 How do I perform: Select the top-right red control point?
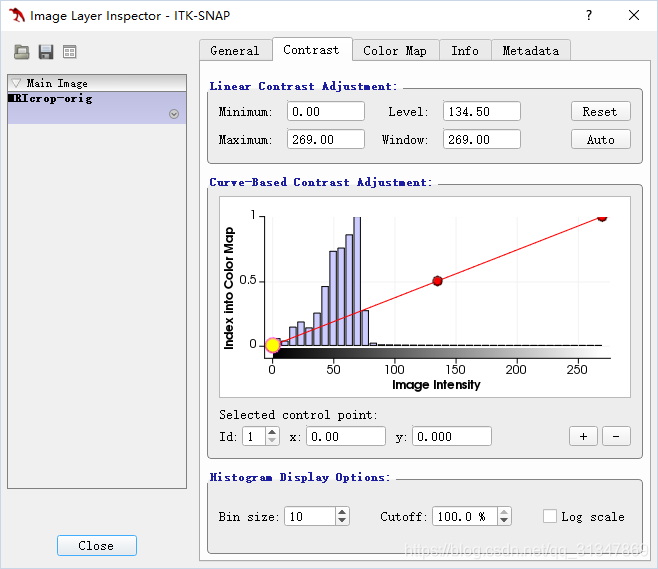pos(602,218)
